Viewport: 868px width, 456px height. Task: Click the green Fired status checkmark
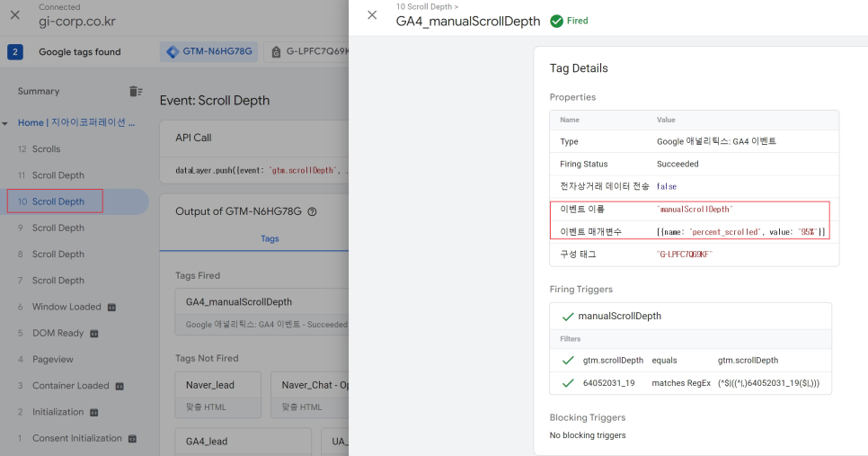pos(557,21)
